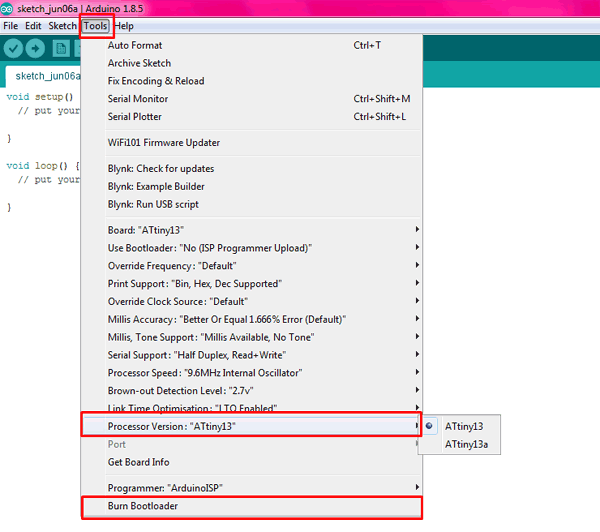This screenshot has height=532, width=600.
Task: Open the Serial Monitor
Action: [252, 99]
